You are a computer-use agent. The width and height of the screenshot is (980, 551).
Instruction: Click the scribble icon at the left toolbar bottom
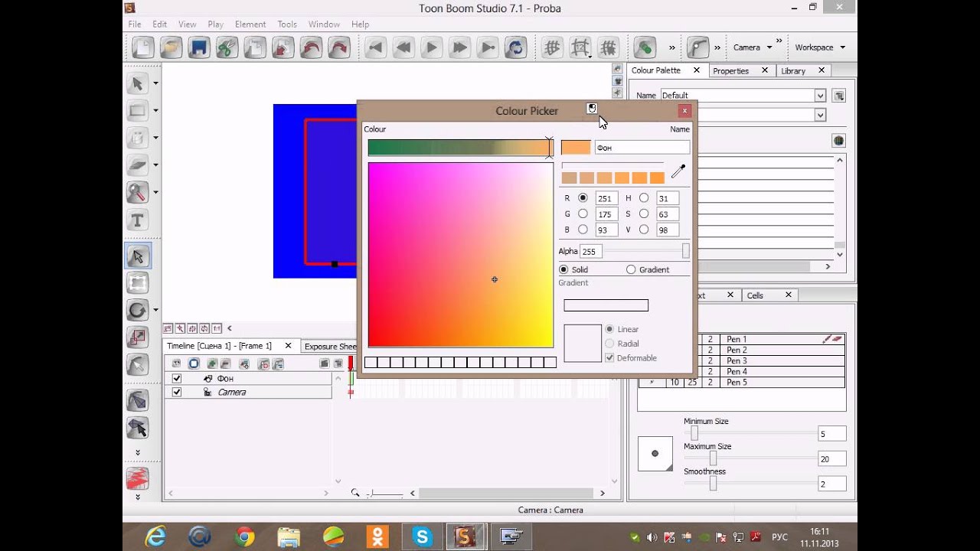click(138, 479)
